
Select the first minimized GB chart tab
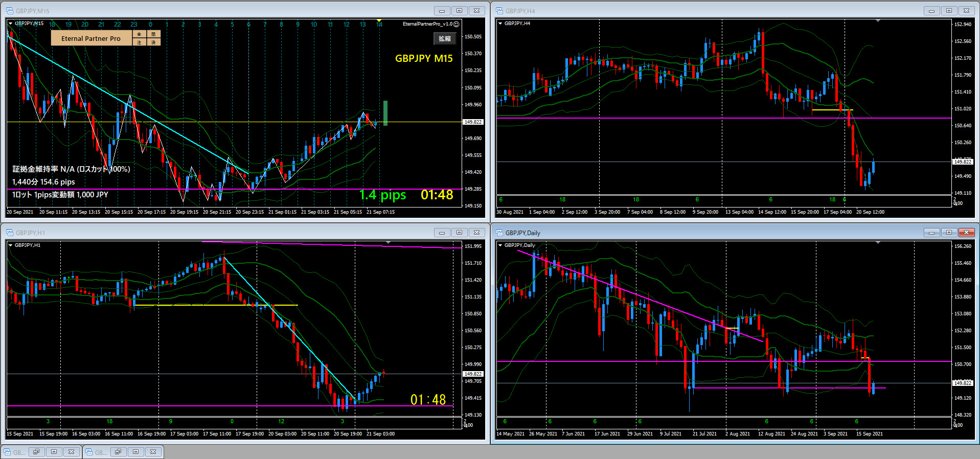(x=14, y=452)
